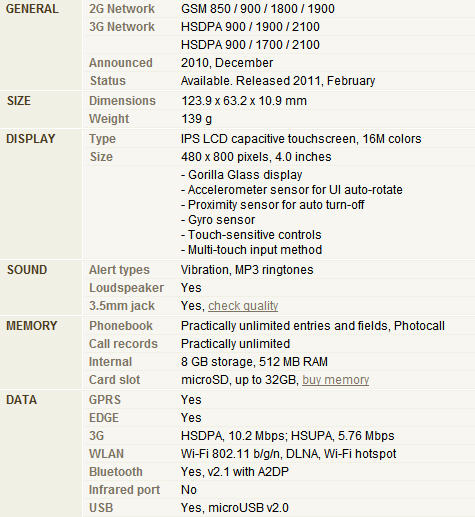Click the MEMORY section header
The height and width of the screenshot is (517, 475).
[x=32, y=326]
